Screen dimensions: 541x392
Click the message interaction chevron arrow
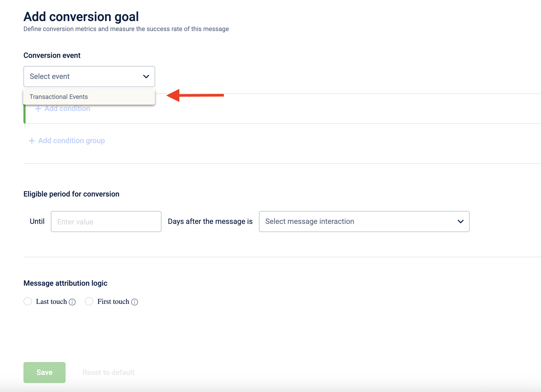click(461, 222)
